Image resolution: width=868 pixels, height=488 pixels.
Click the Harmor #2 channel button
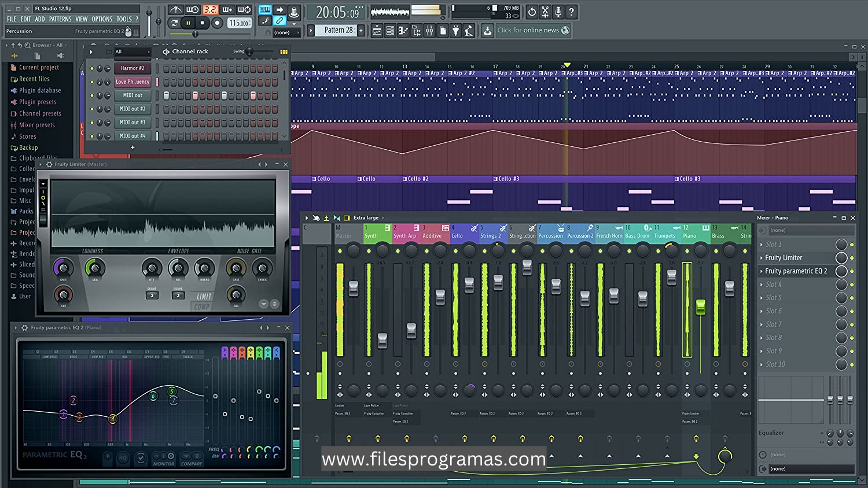pos(133,68)
